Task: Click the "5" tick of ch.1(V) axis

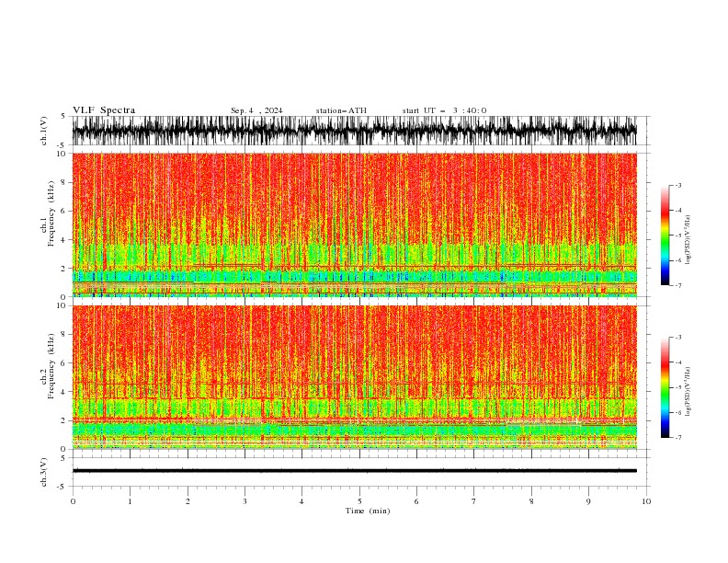Action: tap(63, 116)
